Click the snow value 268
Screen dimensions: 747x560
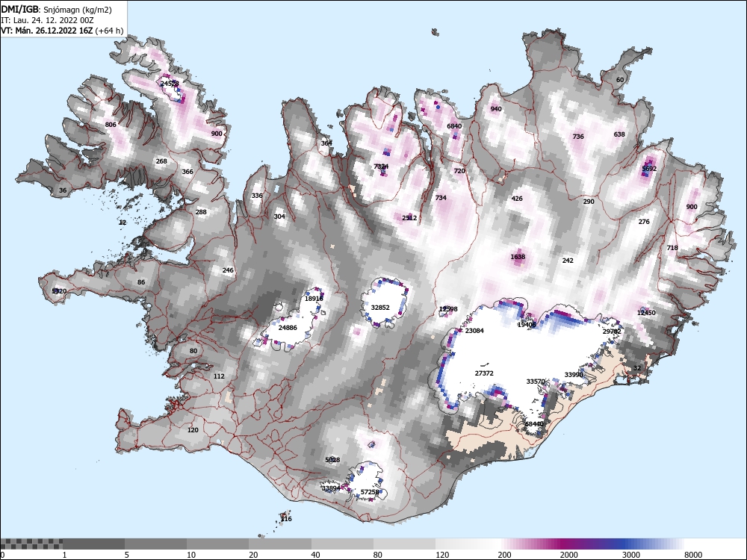[161, 161]
